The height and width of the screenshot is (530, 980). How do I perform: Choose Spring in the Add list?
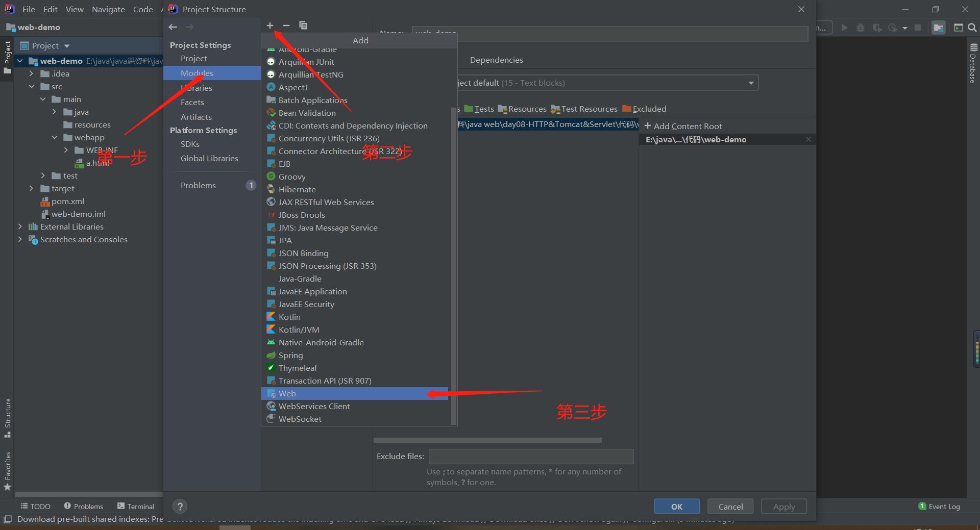coord(355,355)
